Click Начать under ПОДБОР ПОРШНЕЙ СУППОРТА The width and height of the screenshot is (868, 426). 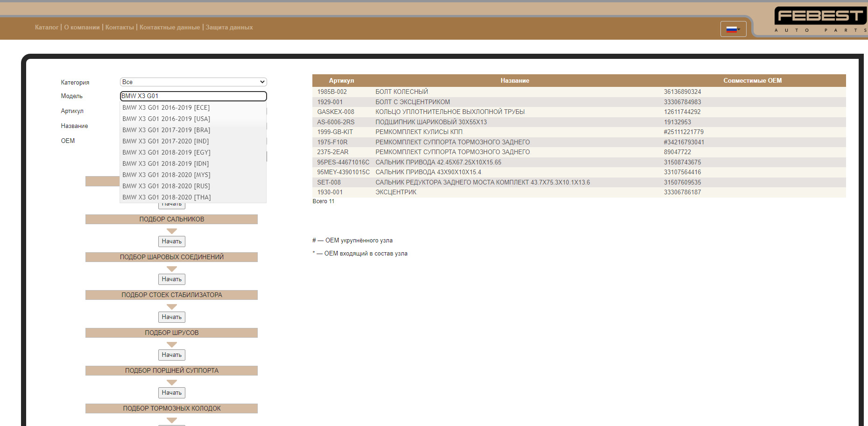click(172, 393)
